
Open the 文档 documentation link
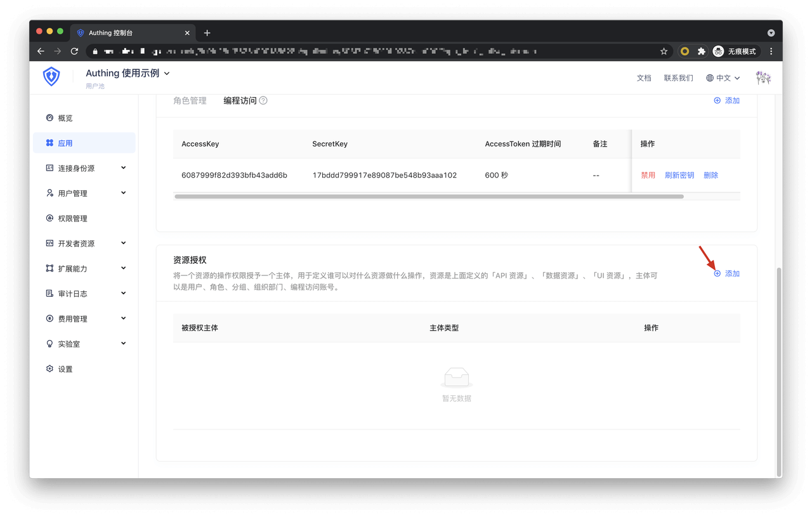[644, 78]
